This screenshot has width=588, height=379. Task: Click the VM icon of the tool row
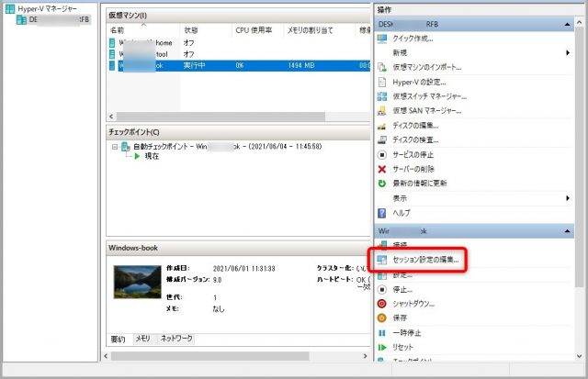coord(112,54)
